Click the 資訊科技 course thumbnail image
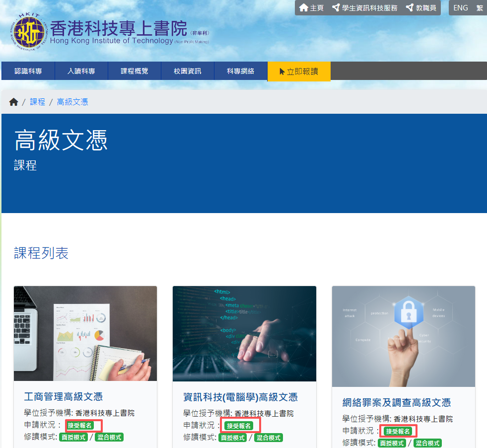Image resolution: width=487 pixels, height=448 pixels. click(244, 333)
